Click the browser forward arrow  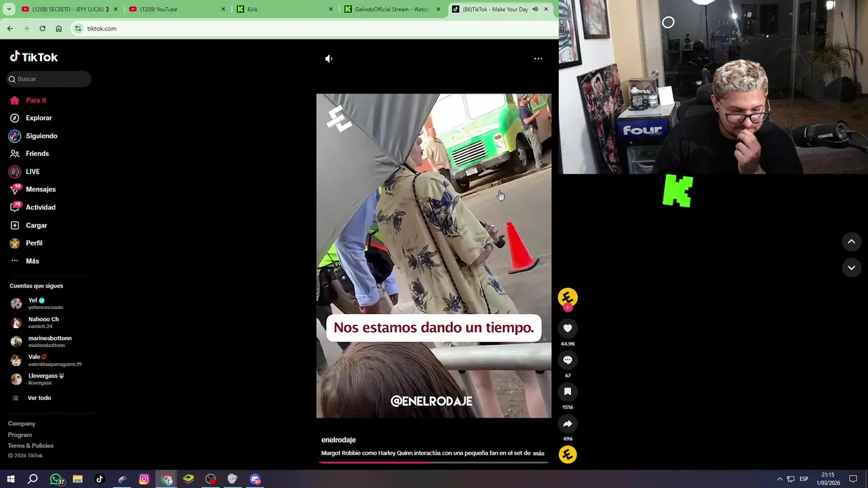pyautogui.click(x=26, y=28)
